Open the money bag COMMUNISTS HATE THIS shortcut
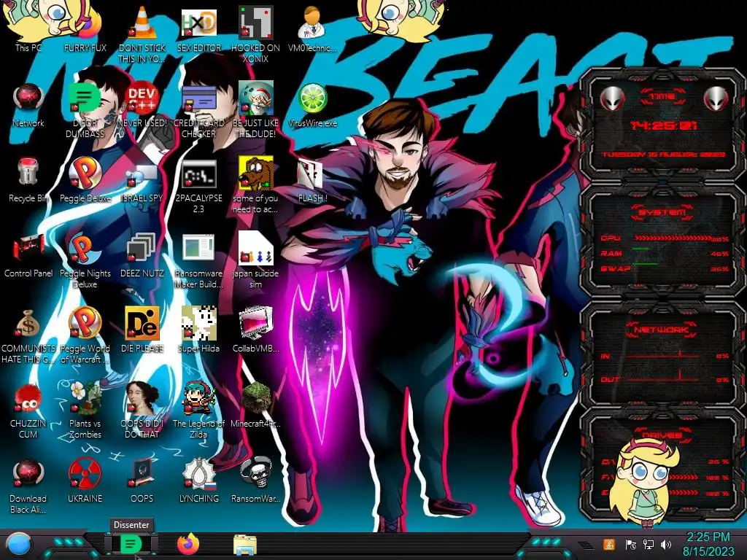The height and width of the screenshot is (560, 747). (x=28, y=334)
